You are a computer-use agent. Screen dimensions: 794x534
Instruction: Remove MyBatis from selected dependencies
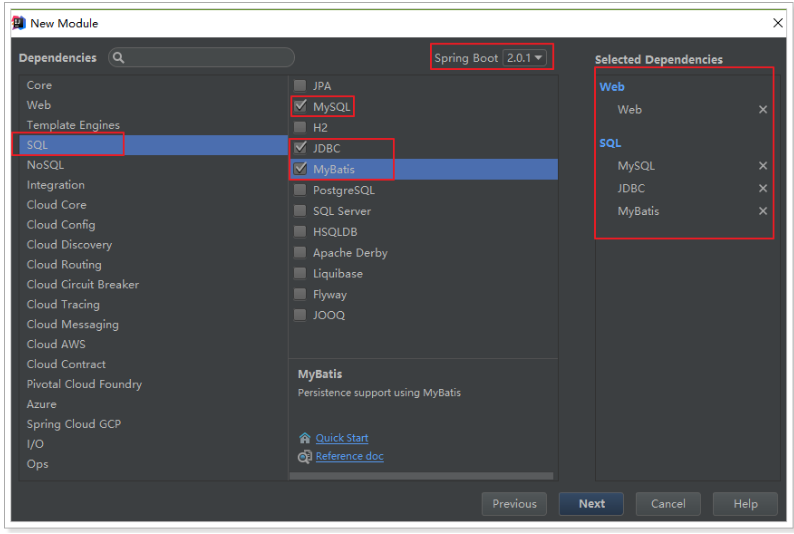763,211
